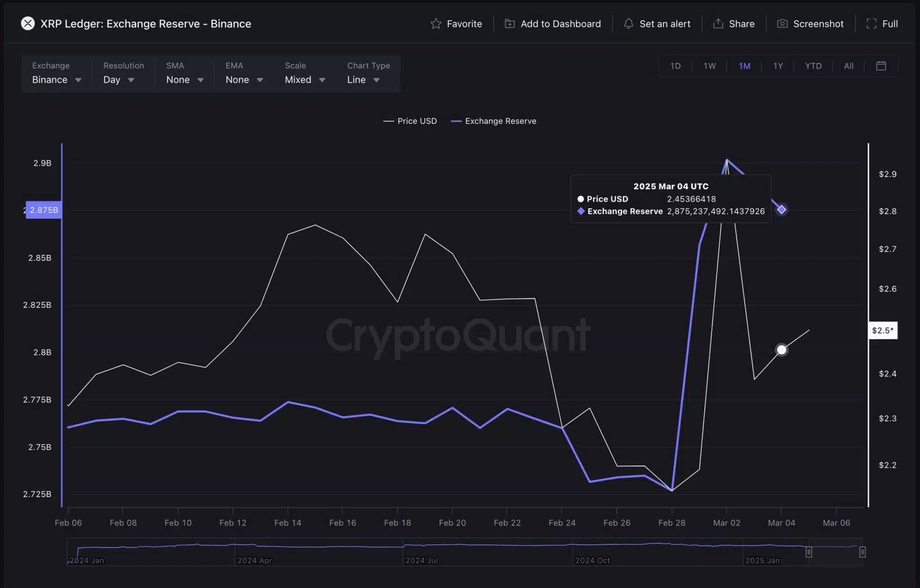The width and height of the screenshot is (920, 588).
Task: Click the Favorite label
Action: [x=464, y=24]
